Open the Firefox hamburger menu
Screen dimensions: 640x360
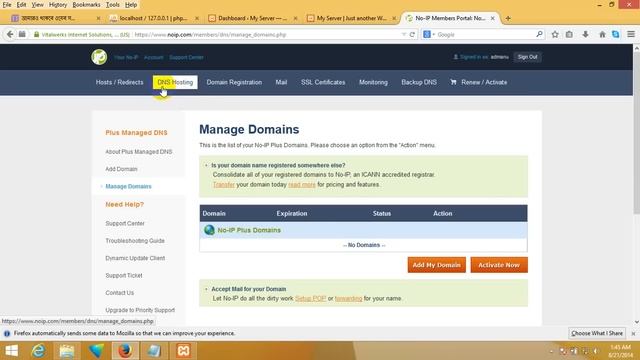pos(631,35)
